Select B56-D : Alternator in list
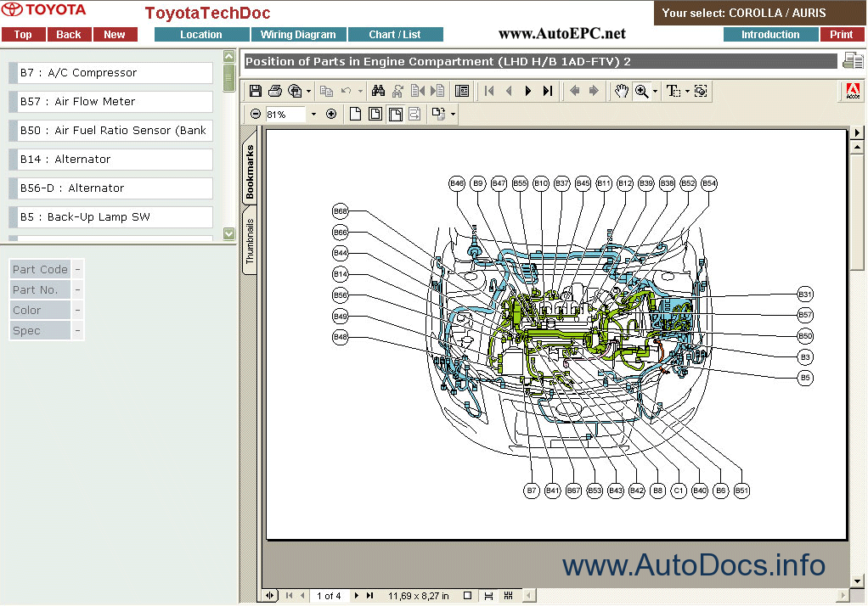Image resolution: width=868 pixels, height=606 pixels. [x=110, y=188]
